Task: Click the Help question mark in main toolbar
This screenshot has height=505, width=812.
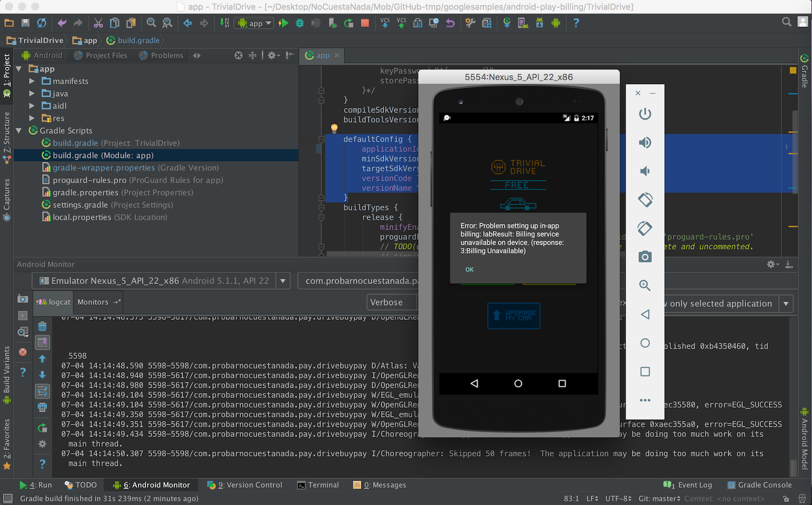Action: pyautogui.click(x=576, y=23)
